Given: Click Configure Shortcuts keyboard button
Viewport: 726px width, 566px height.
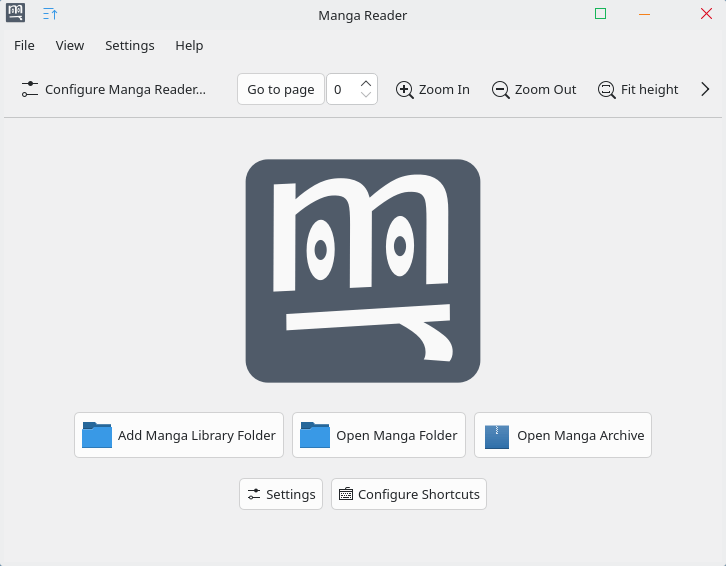Looking at the screenshot, I should (409, 494).
